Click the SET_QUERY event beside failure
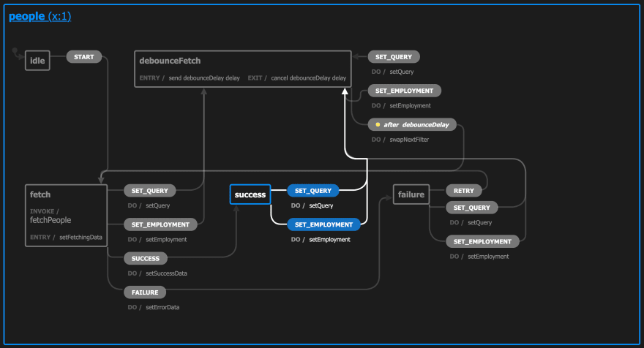 coord(471,208)
